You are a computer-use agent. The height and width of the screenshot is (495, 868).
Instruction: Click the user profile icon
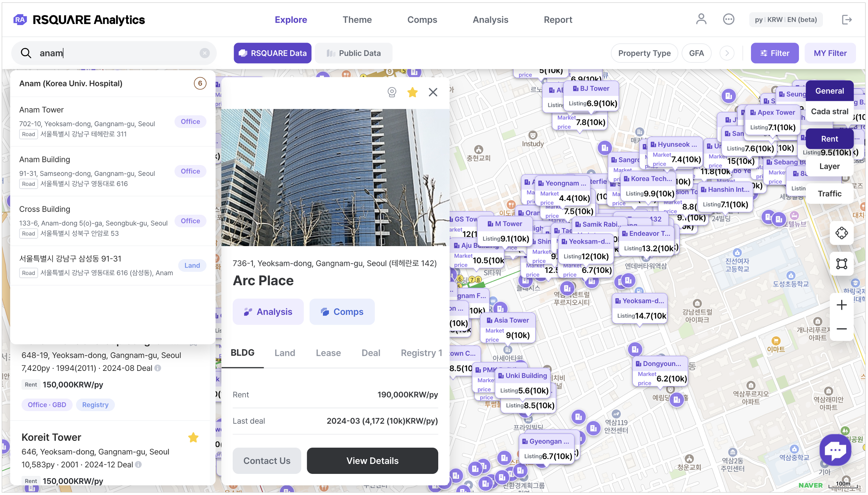tap(701, 19)
